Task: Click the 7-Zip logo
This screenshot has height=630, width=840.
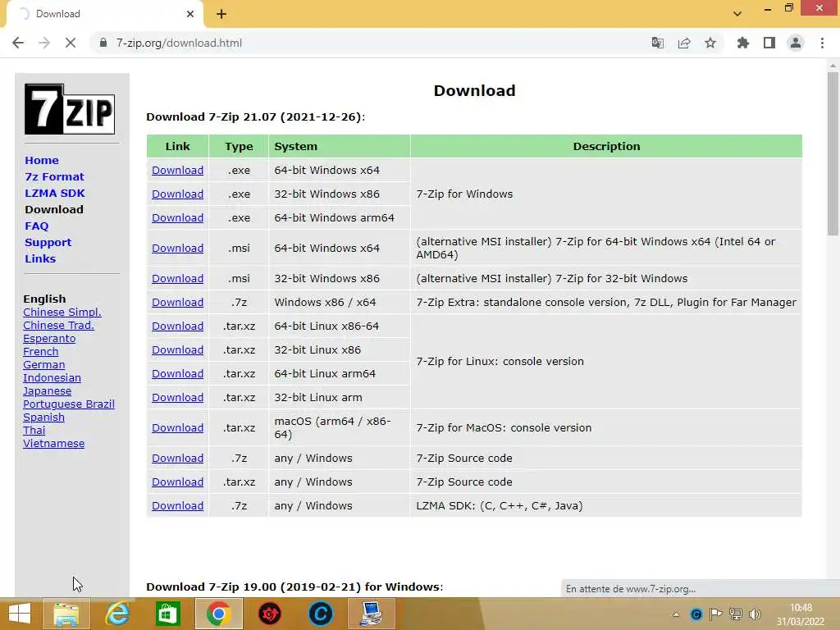Action: [x=70, y=109]
